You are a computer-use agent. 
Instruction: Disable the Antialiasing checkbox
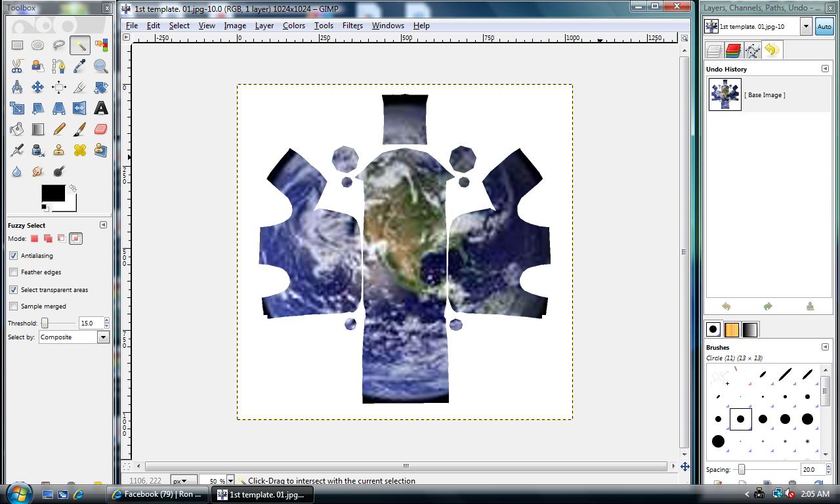(14, 255)
